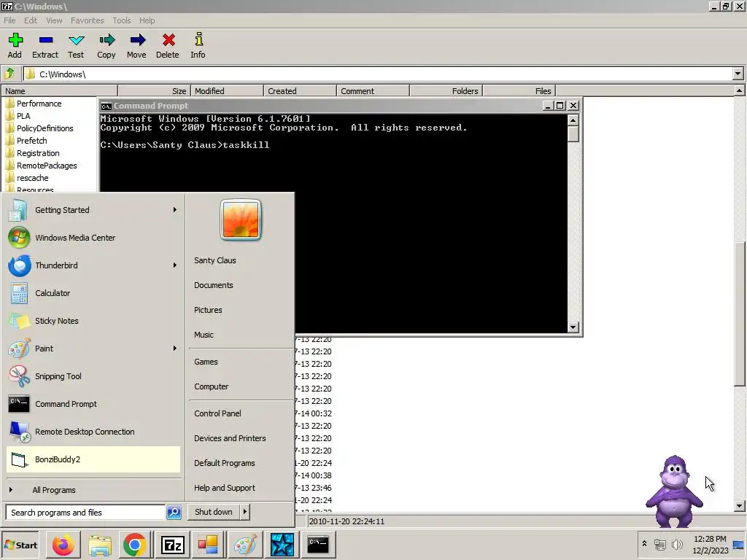
Task: Launch Paint from Start menu
Action: coord(93,349)
